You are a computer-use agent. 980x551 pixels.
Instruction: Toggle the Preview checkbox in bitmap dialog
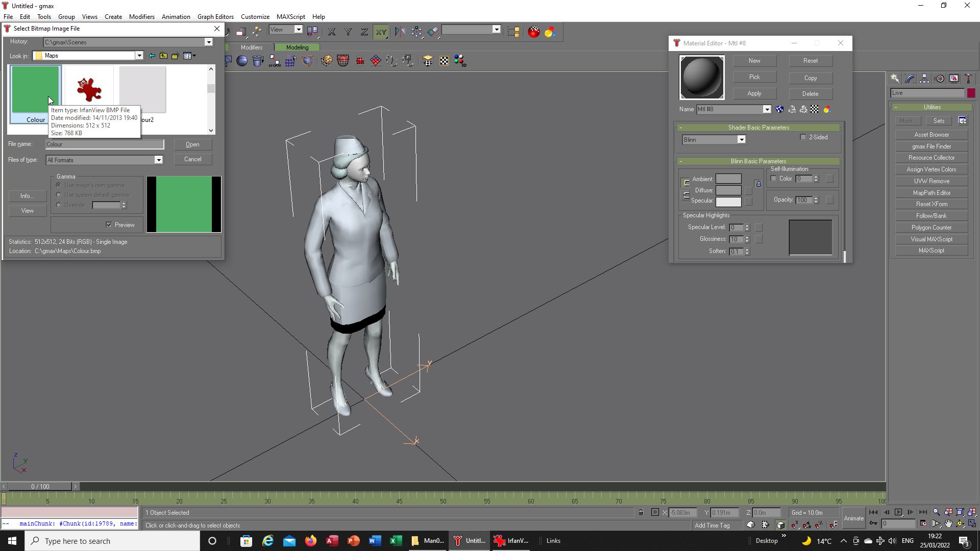109,224
